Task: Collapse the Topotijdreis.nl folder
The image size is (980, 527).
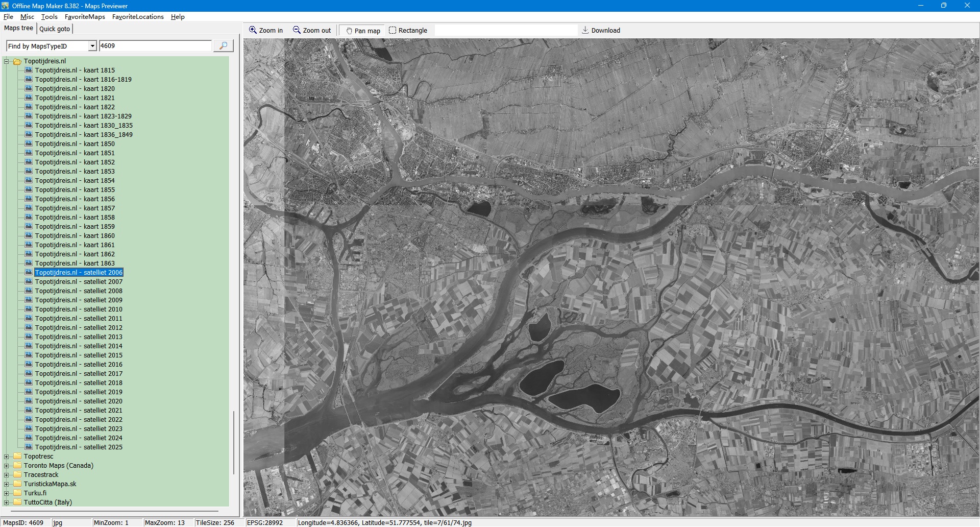Action: click(x=7, y=61)
